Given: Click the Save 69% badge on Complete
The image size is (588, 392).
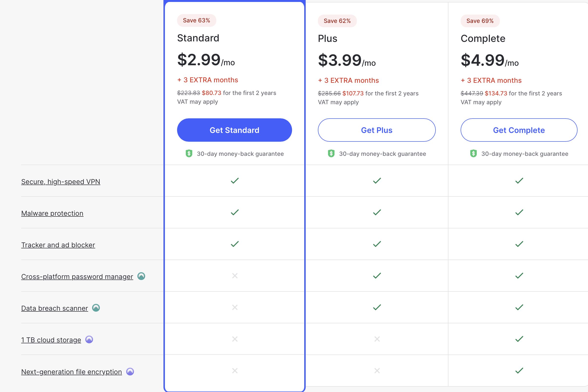Looking at the screenshot, I should (x=480, y=21).
